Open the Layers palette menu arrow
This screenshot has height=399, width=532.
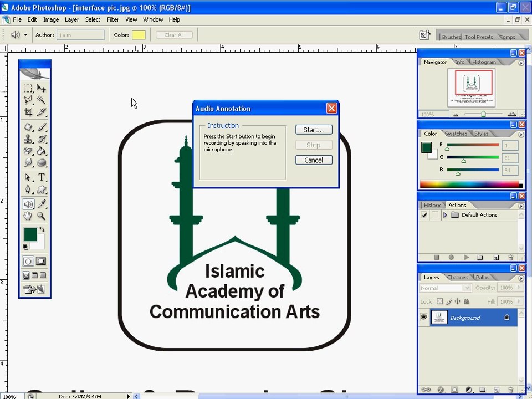coord(521,278)
